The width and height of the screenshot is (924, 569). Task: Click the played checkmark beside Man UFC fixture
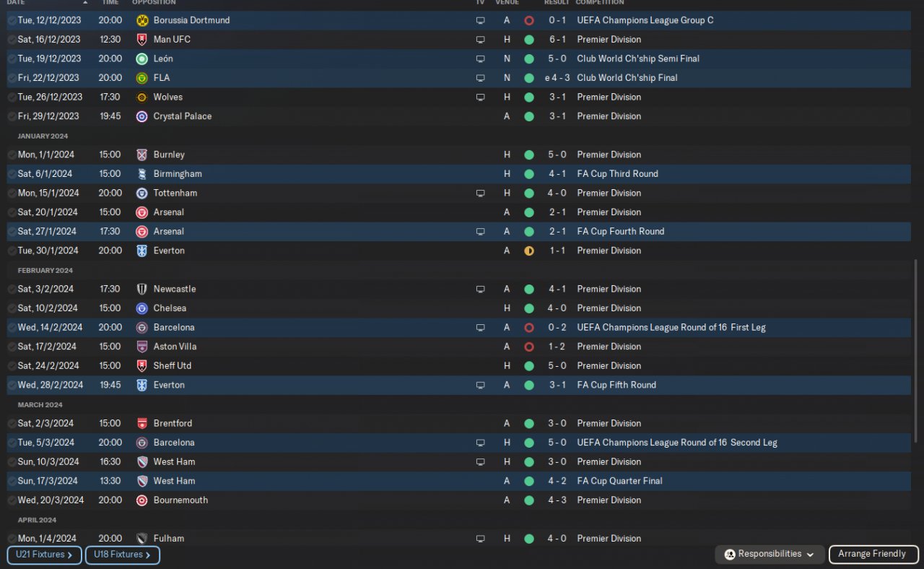pos(12,40)
